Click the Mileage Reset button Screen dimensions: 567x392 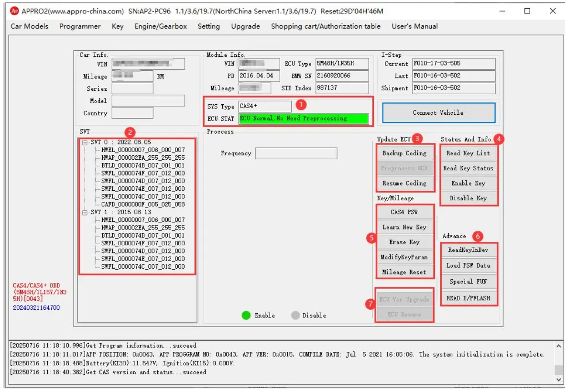tap(404, 272)
